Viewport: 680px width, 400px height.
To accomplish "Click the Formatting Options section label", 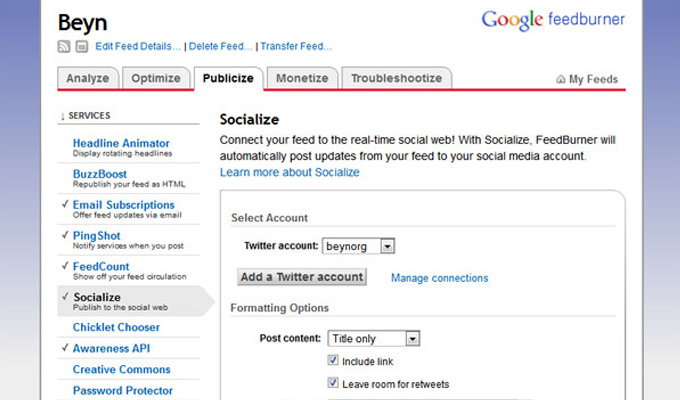I will (280, 308).
